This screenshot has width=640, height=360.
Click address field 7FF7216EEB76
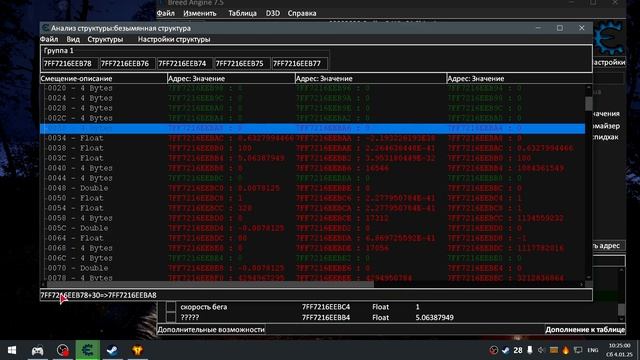(127, 64)
